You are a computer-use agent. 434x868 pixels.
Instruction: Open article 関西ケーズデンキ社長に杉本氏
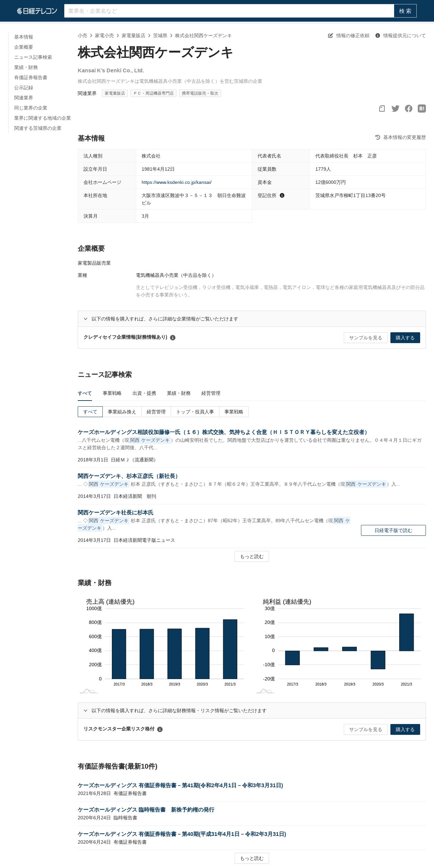[116, 512]
